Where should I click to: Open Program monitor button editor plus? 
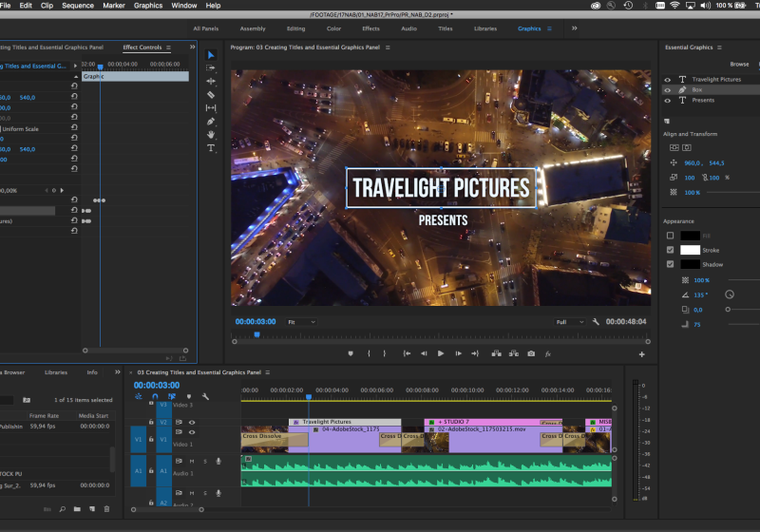point(642,354)
